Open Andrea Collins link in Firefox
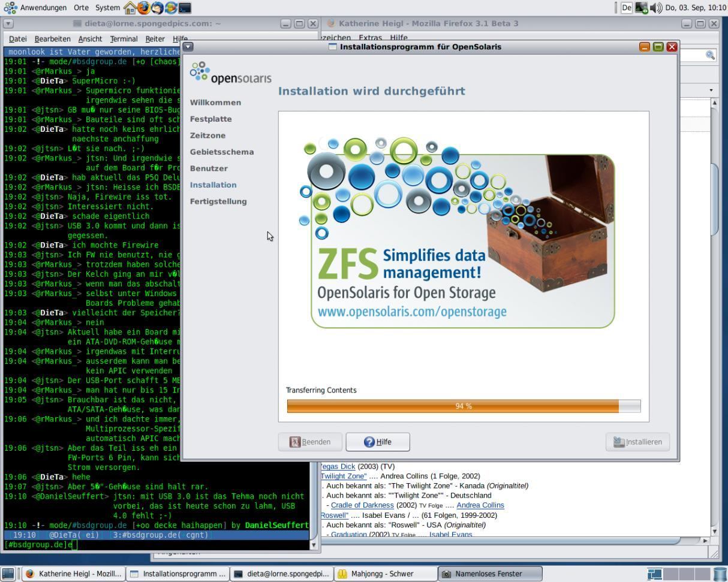 coord(480,505)
